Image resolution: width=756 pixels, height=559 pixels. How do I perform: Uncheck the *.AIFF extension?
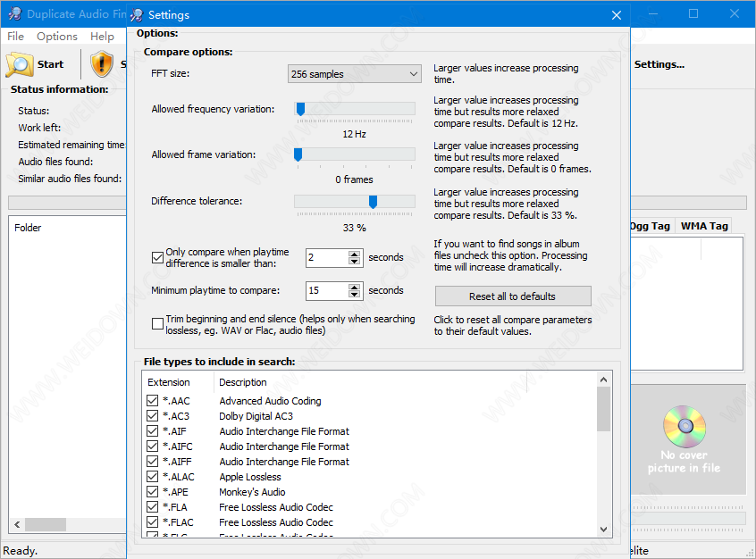click(152, 461)
